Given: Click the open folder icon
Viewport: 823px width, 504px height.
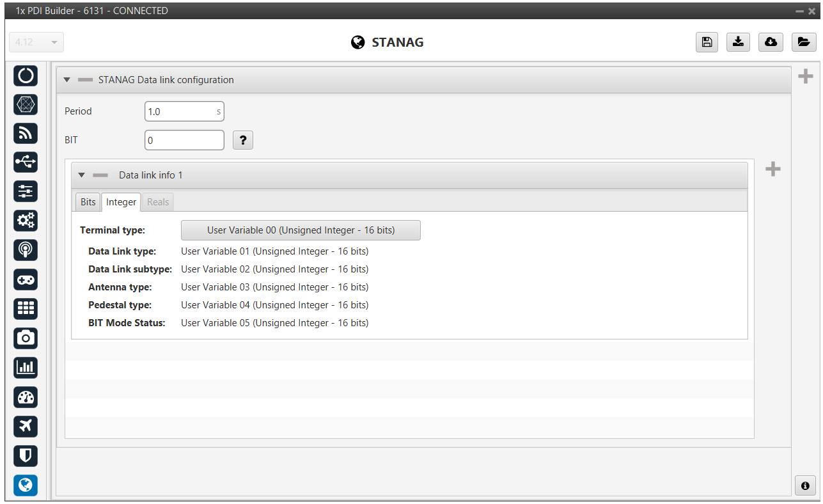Looking at the screenshot, I should point(803,42).
